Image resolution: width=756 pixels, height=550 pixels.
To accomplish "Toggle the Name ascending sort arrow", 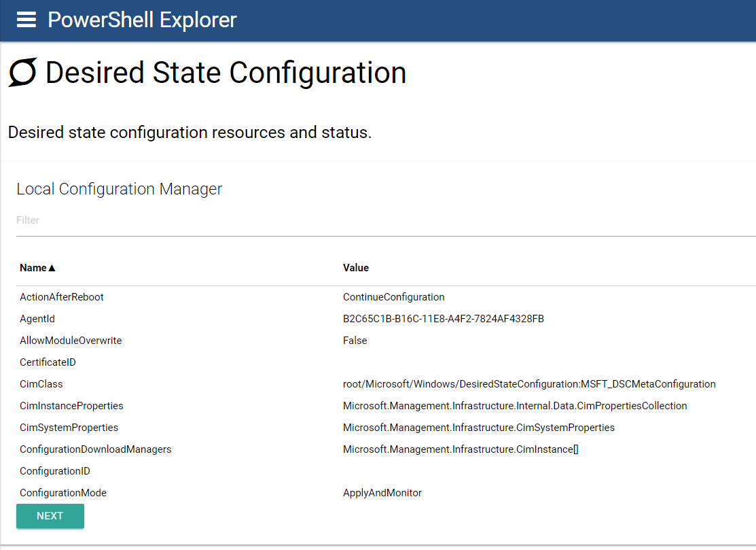I will 52,268.
